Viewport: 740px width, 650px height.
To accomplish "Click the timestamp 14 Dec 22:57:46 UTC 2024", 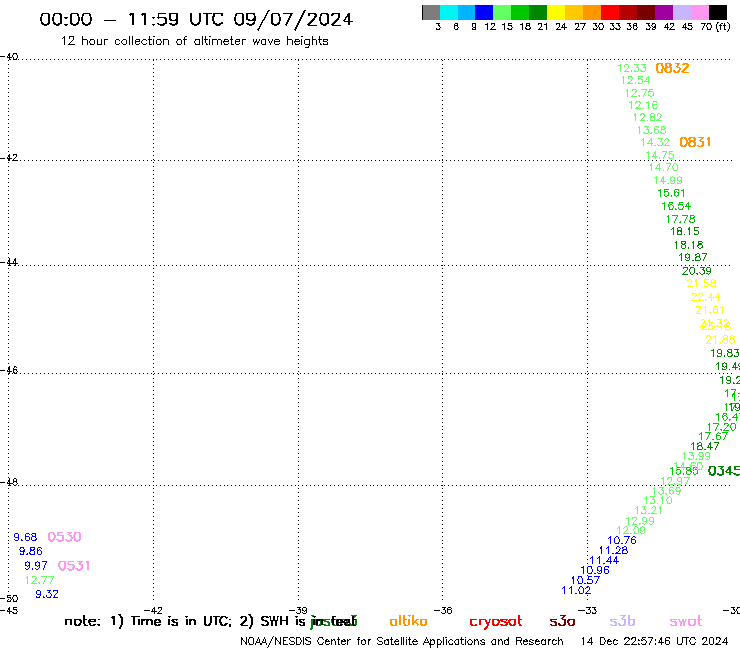I will click(655, 641).
